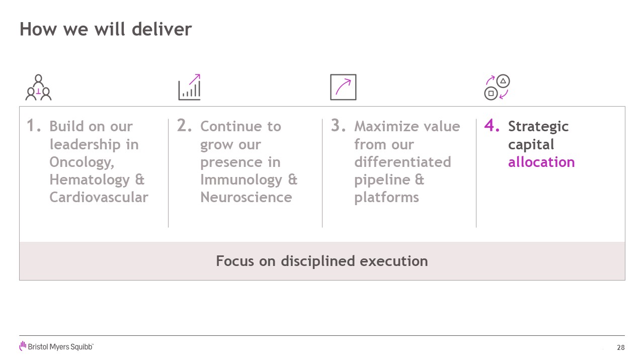The width and height of the screenshot is (644, 362).
Task: Select the slide title 'How we will deliver'
Action: coord(106,29)
